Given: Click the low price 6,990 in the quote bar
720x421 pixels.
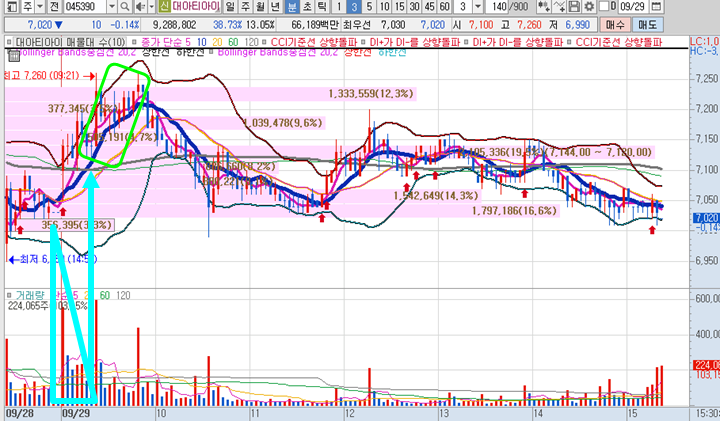Looking at the screenshot, I should 578,25.
